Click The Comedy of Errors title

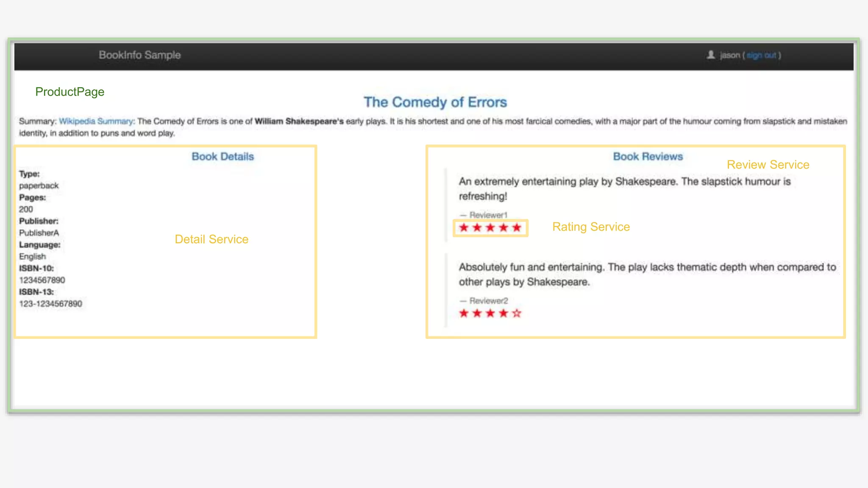[435, 102]
